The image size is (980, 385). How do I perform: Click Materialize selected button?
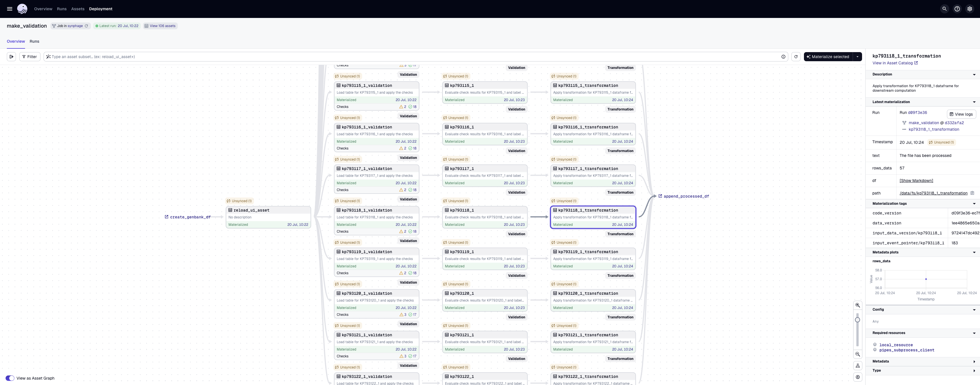(828, 57)
